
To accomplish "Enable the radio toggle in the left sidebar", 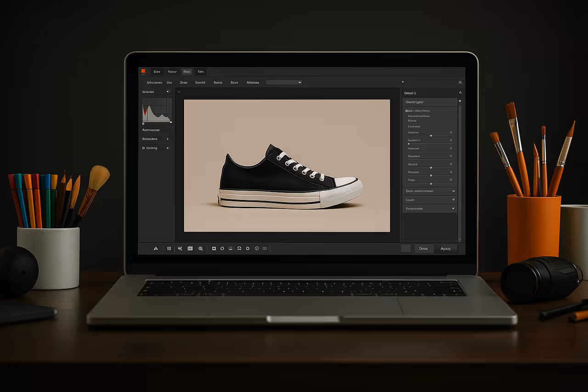I will click(143, 148).
